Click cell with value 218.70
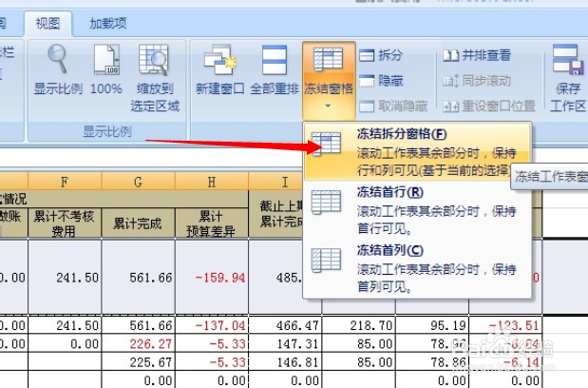588x388 pixels. [358, 325]
